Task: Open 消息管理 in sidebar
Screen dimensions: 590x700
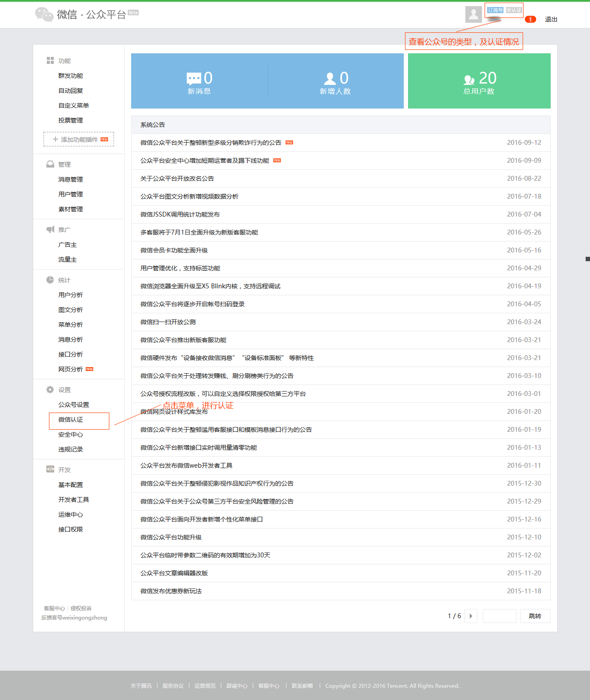Action: 70,179
